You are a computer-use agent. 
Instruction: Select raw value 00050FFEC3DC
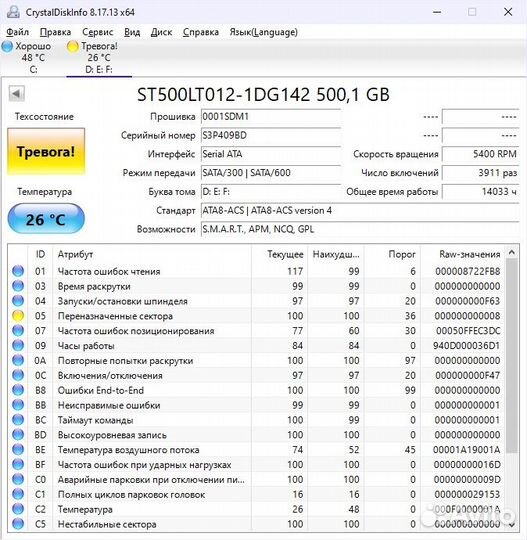click(468, 331)
